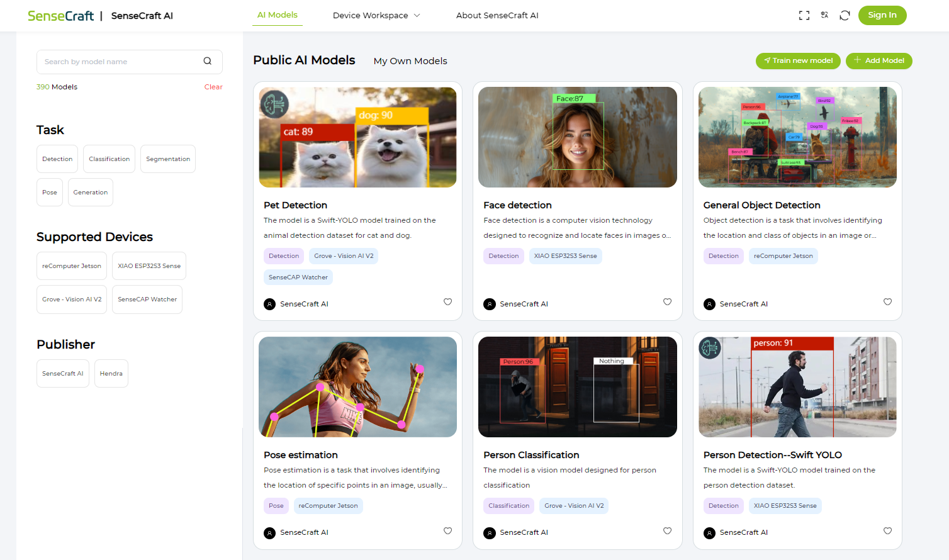Toggle the Detection task filter
This screenshot has width=949, height=560.
click(x=57, y=159)
